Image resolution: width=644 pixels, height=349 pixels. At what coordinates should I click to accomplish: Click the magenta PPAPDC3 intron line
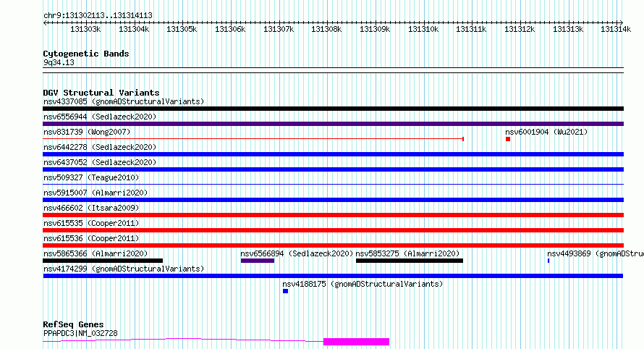coord(183,340)
